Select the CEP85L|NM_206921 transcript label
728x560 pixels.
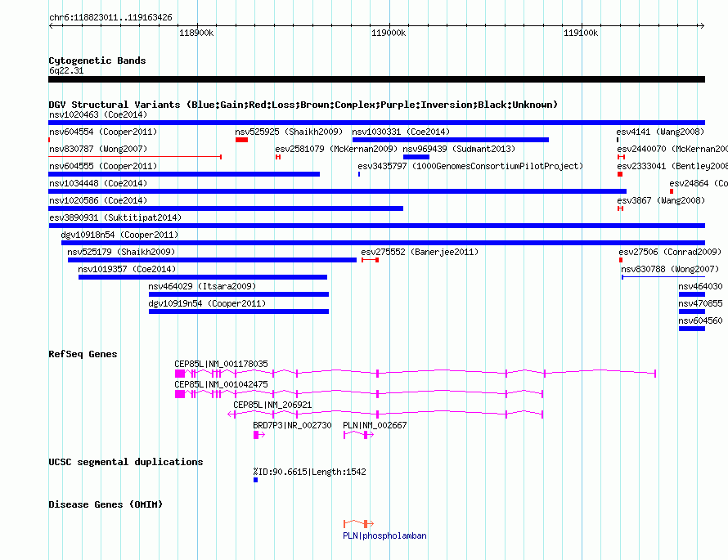pyautogui.click(x=272, y=405)
